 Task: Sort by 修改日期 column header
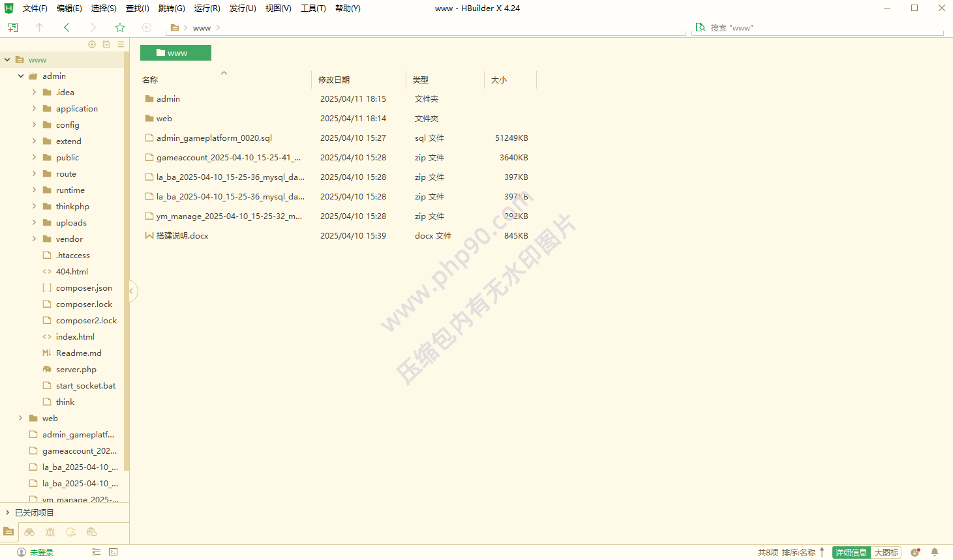(334, 80)
